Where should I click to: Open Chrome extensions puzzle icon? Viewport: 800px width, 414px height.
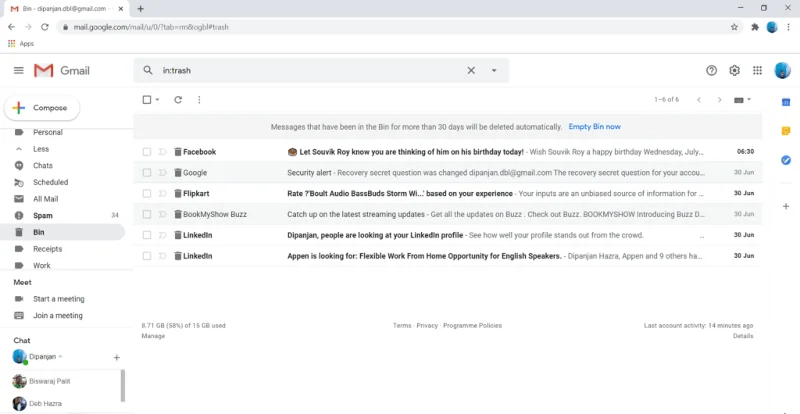pyautogui.click(x=755, y=27)
